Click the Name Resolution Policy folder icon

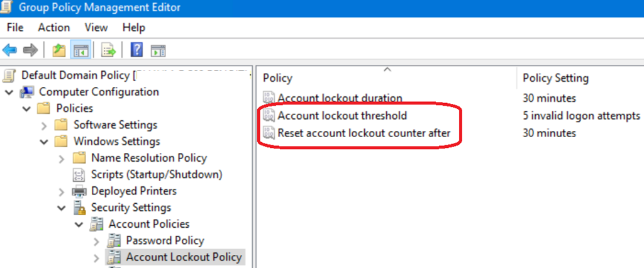coord(79,159)
